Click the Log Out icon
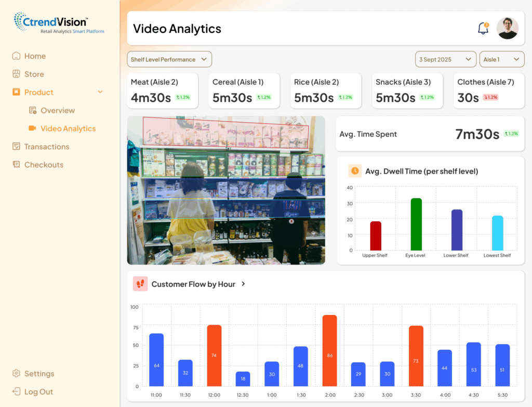Screen dimensions: 532x407 point(17,392)
